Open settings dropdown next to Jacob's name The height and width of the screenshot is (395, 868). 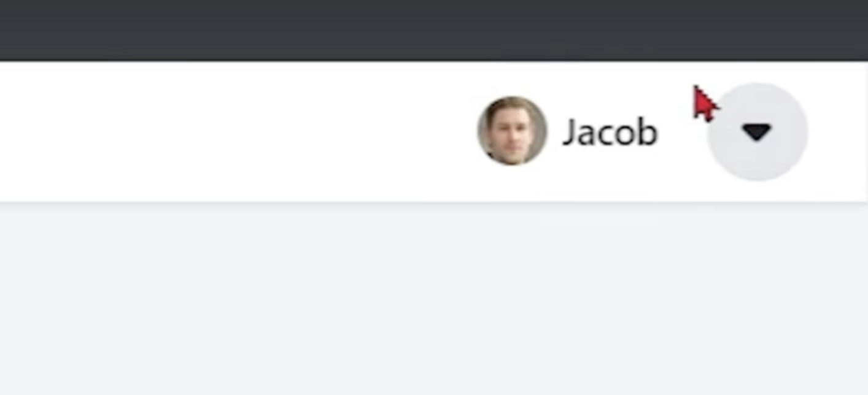(x=757, y=131)
